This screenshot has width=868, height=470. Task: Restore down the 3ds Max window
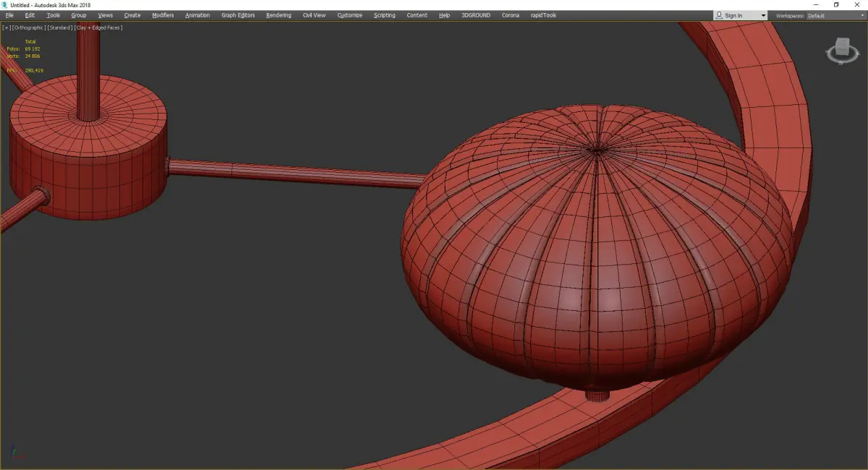pos(837,5)
